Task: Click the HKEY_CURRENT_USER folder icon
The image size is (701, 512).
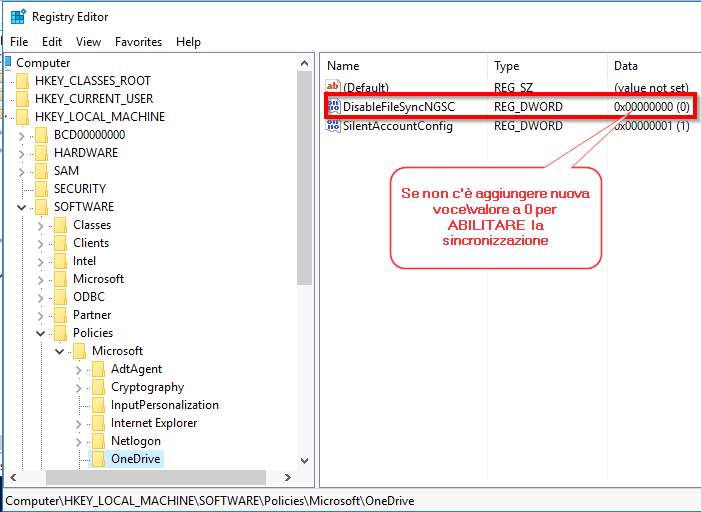Action: (22, 99)
